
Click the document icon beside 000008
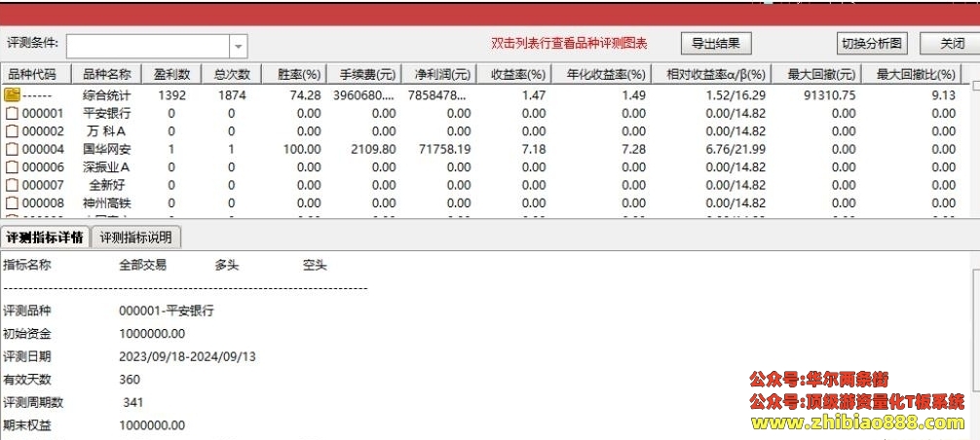pos(12,203)
